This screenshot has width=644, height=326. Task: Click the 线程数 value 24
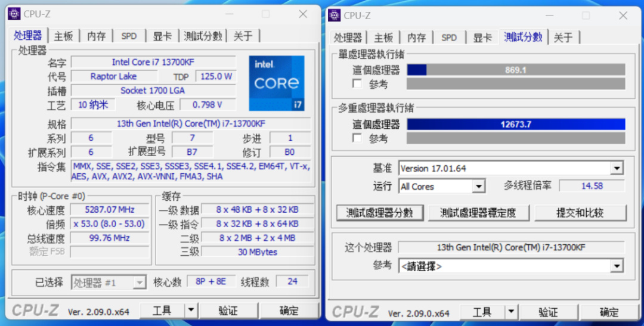coord(292,282)
